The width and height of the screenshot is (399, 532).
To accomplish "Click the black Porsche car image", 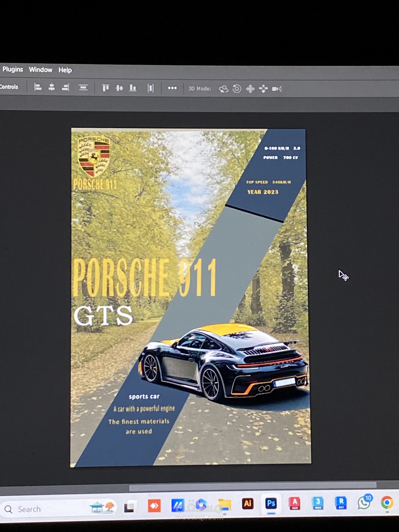I will pos(224,363).
